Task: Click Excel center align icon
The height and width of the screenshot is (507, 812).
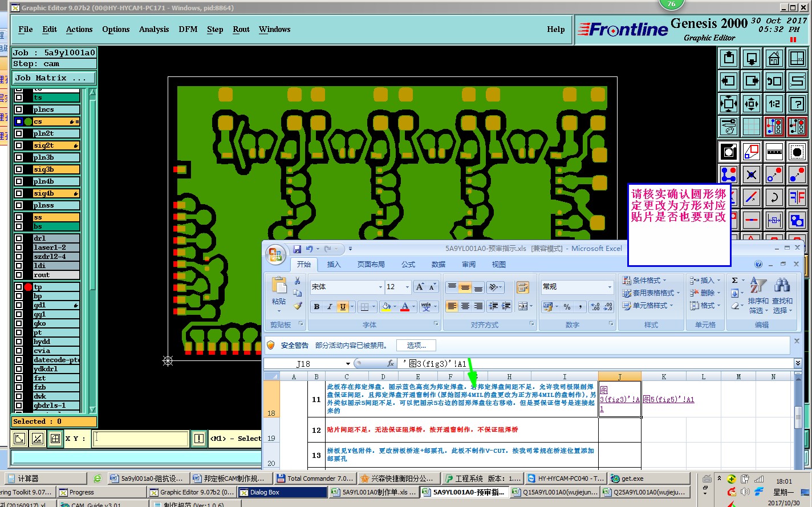Action: coord(465,306)
